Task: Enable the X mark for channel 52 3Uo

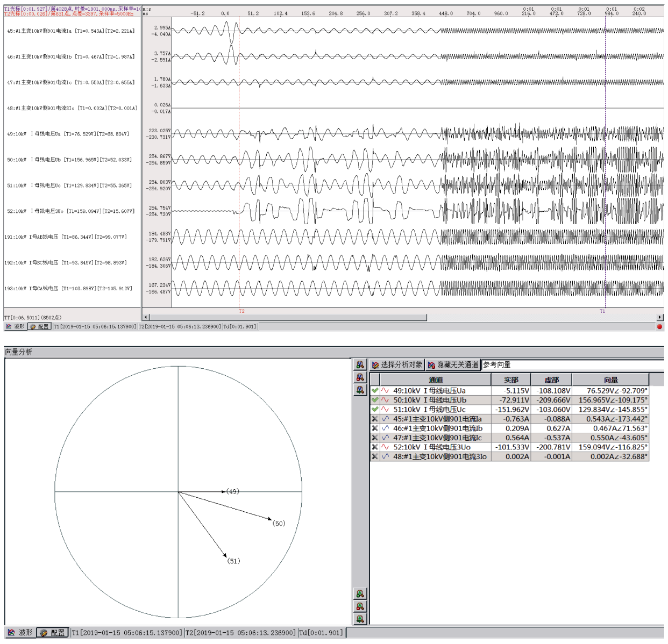Action: pyautogui.click(x=375, y=447)
